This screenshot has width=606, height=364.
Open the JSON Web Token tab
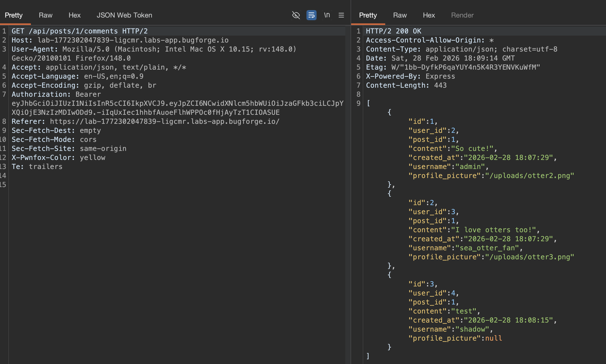tap(124, 15)
